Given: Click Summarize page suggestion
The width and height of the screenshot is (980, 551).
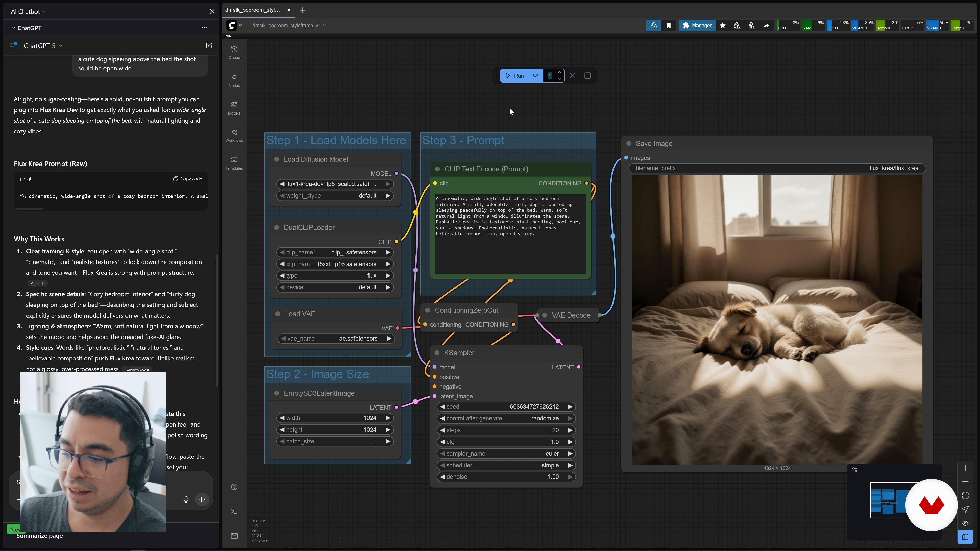Looking at the screenshot, I should tap(40, 536).
